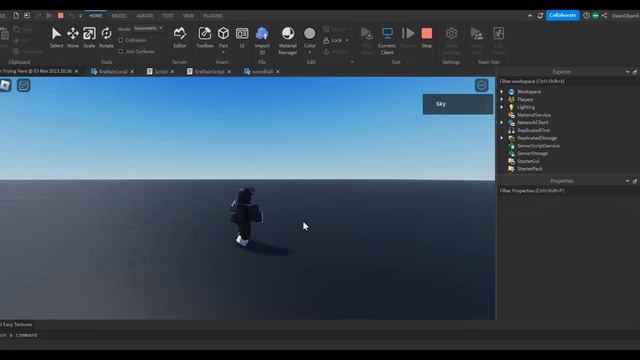Image resolution: width=640 pixels, height=360 pixels.
Task: Click the Exit Game icon
Action: [498, 33]
